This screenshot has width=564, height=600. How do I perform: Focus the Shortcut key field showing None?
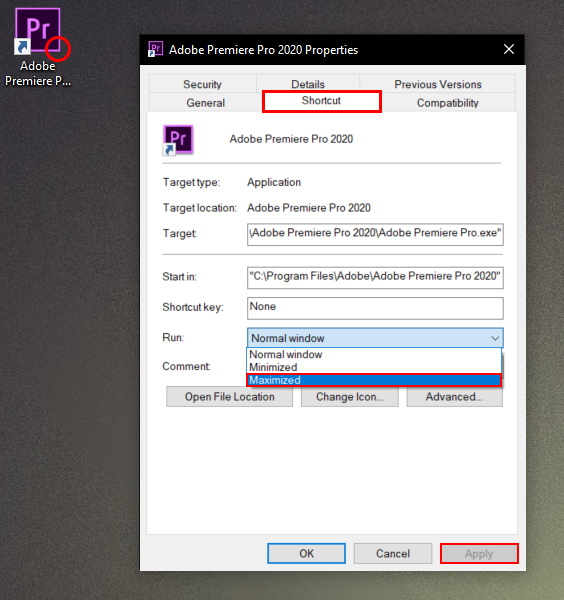click(x=375, y=308)
